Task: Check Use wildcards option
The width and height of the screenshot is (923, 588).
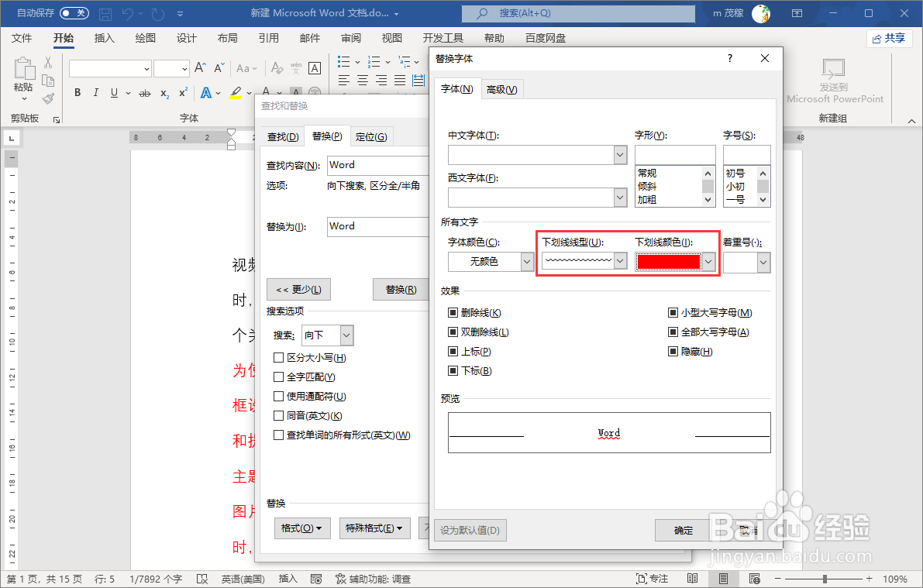Action: pos(279,396)
